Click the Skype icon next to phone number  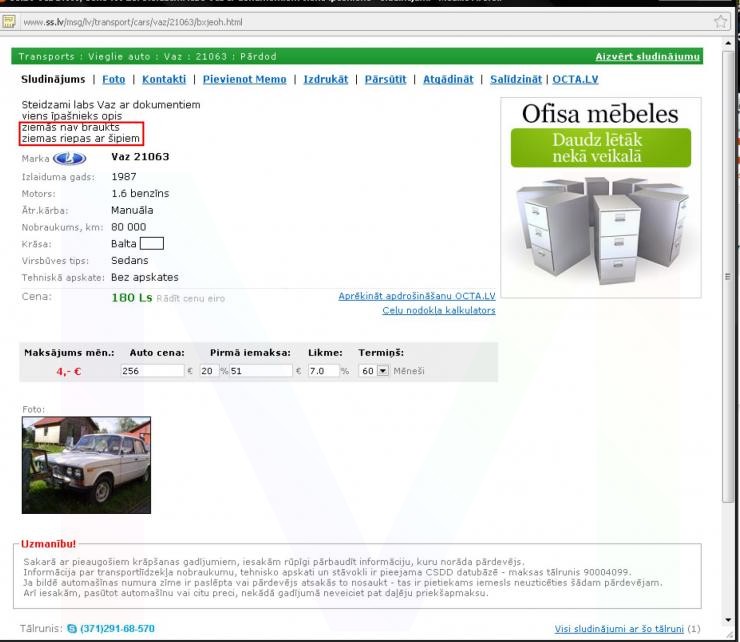(x=71, y=628)
